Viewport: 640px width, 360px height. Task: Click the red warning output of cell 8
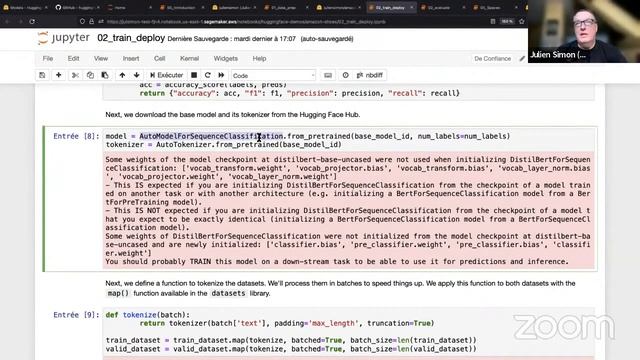point(348,210)
